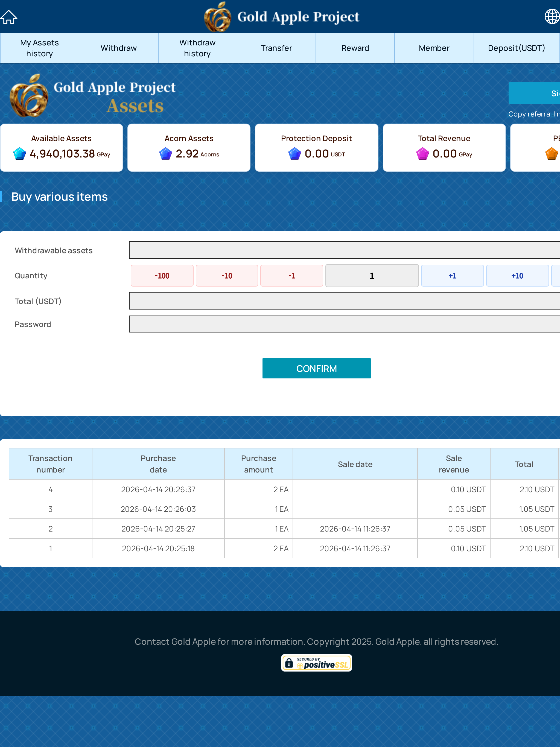This screenshot has height=747, width=560.
Task: Decrease quantity by 100
Action: [x=162, y=276]
